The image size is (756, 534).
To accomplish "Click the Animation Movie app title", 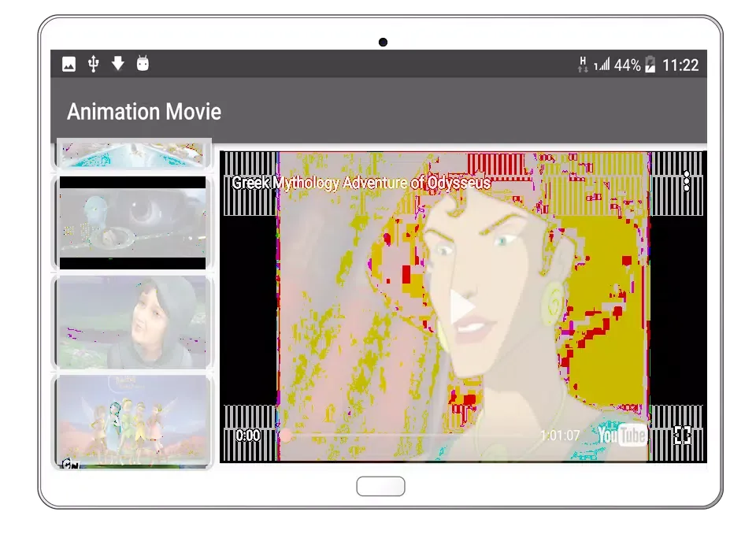I will (x=144, y=112).
